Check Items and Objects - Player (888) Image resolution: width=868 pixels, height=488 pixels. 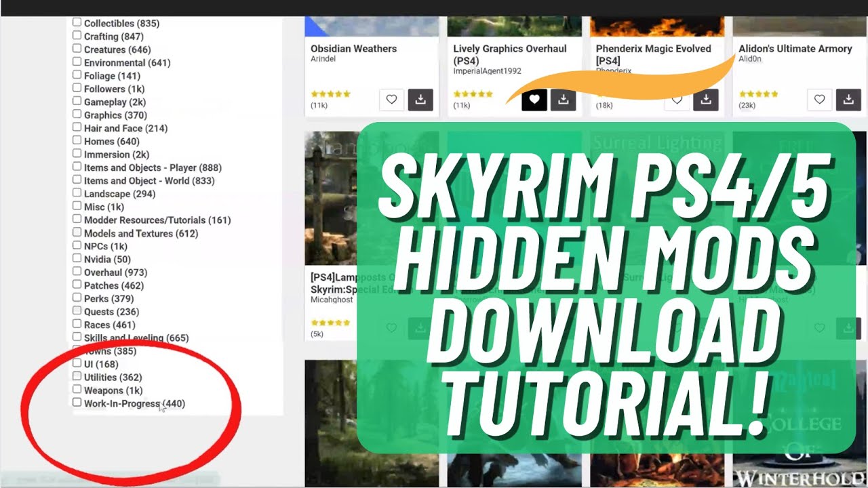click(77, 167)
